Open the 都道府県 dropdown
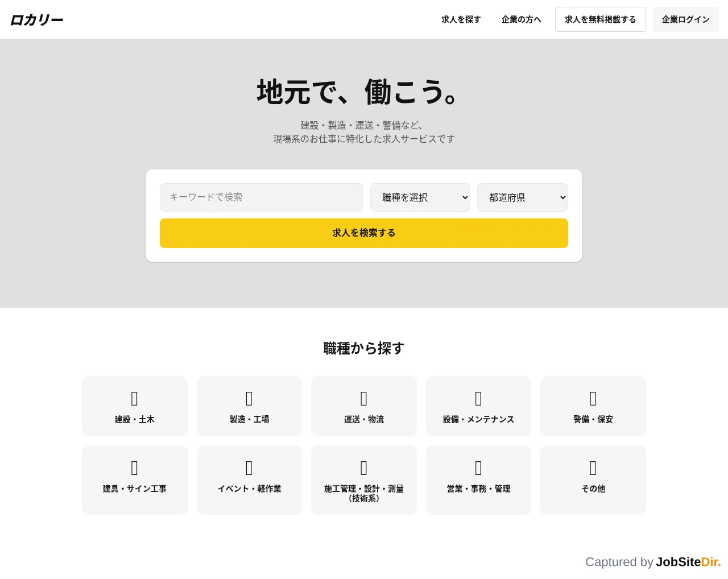Viewport: 728px width, 579px height. (523, 197)
